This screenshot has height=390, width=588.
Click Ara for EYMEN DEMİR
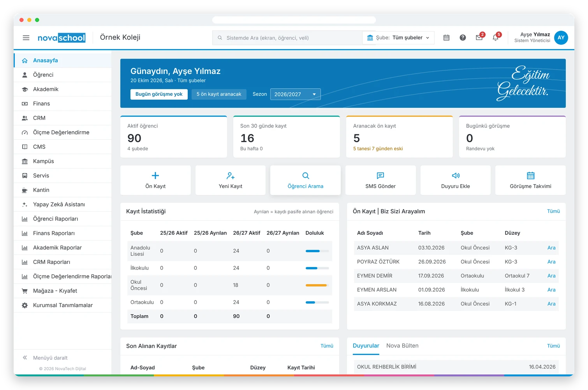coord(551,276)
